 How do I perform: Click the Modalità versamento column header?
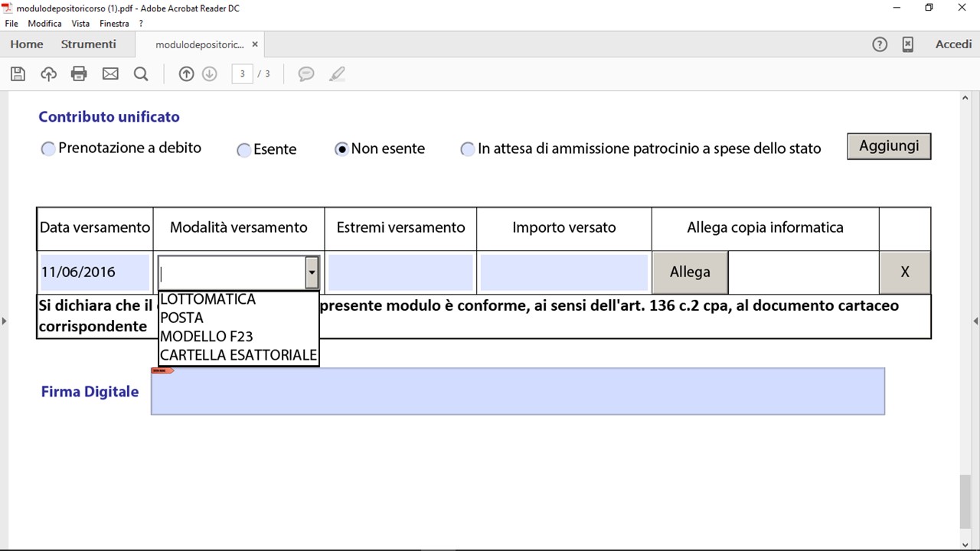[x=238, y=227]
